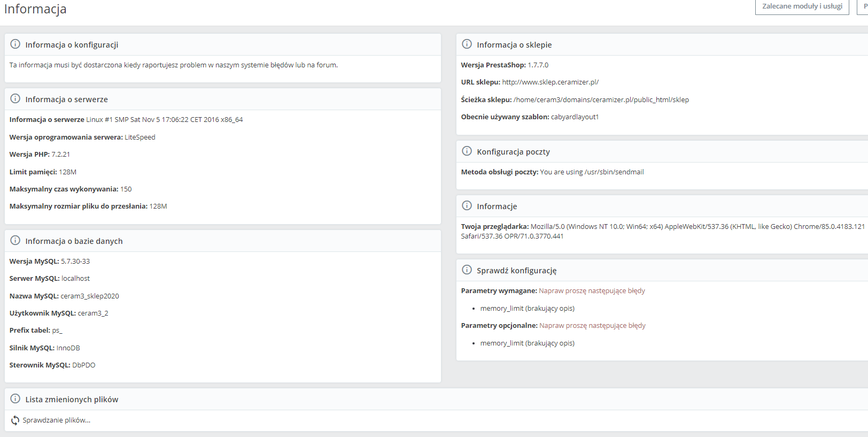This screenshot has width=868, height=437.
Task: Click memory_limit item under Parametry opcjonalne
Action: tap(527, 343)
